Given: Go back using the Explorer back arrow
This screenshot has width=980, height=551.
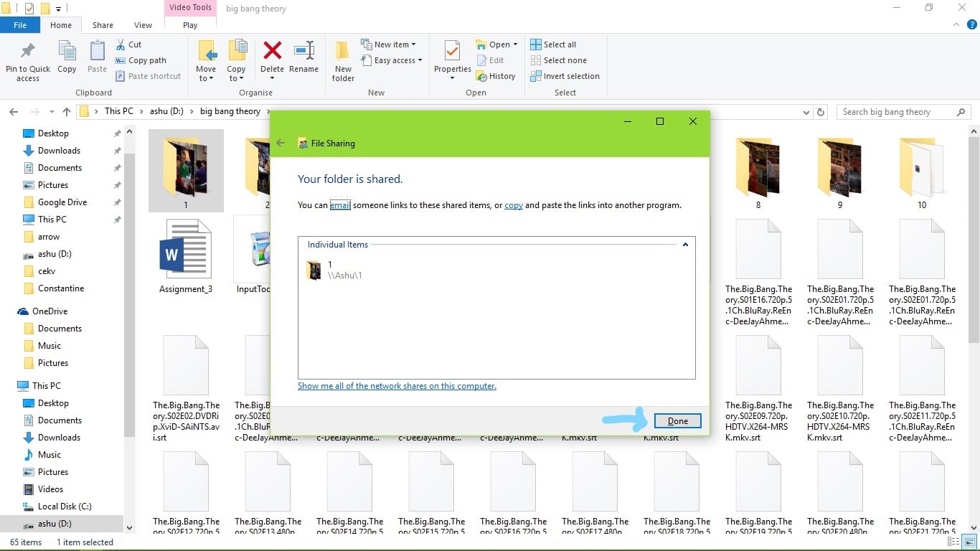Looking at the screenshot, I should (14, 112).
